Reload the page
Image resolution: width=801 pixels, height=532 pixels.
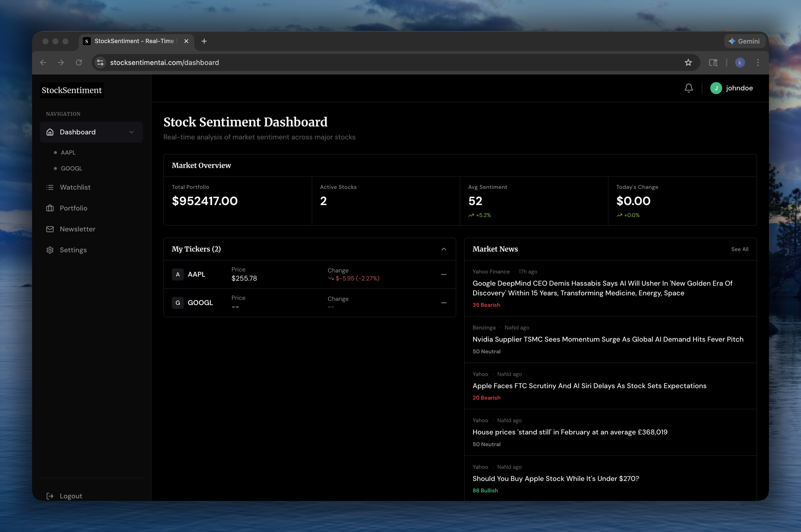pos(79,62)
